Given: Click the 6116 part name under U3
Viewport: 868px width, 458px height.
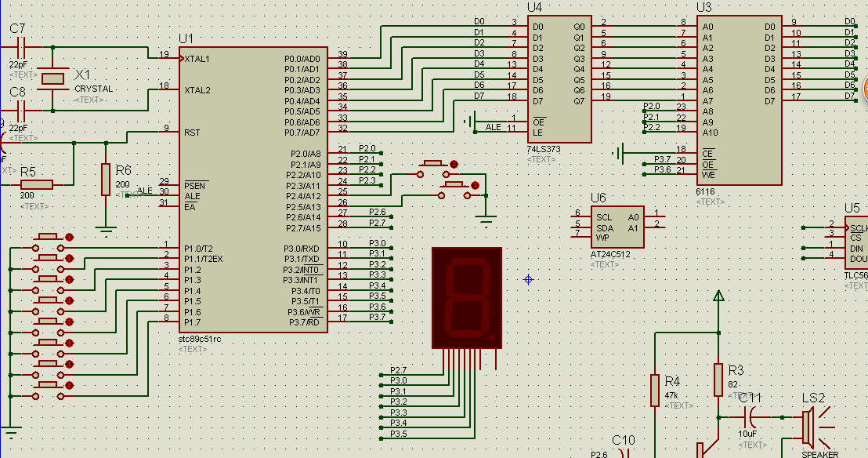Looking at the screenshot, I should click(705, 191).
